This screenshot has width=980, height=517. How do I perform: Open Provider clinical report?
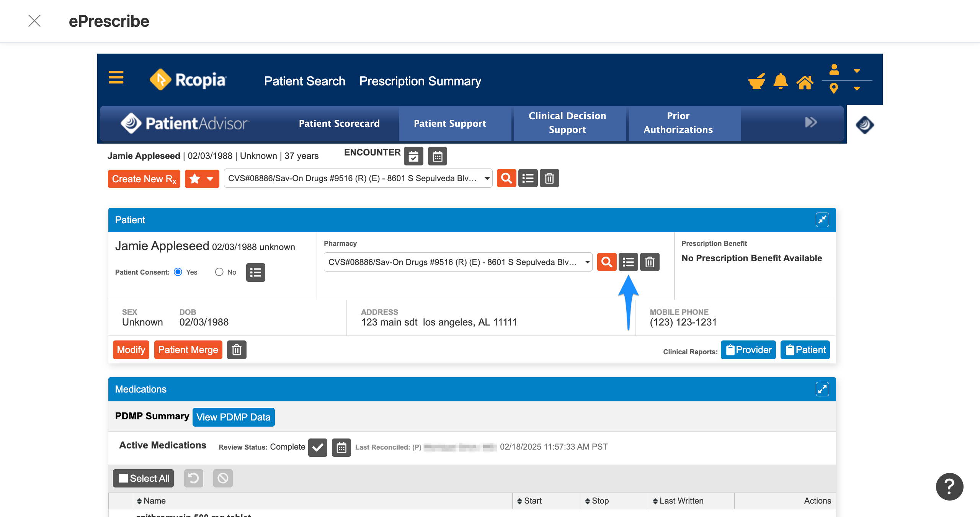coord(748,350)
